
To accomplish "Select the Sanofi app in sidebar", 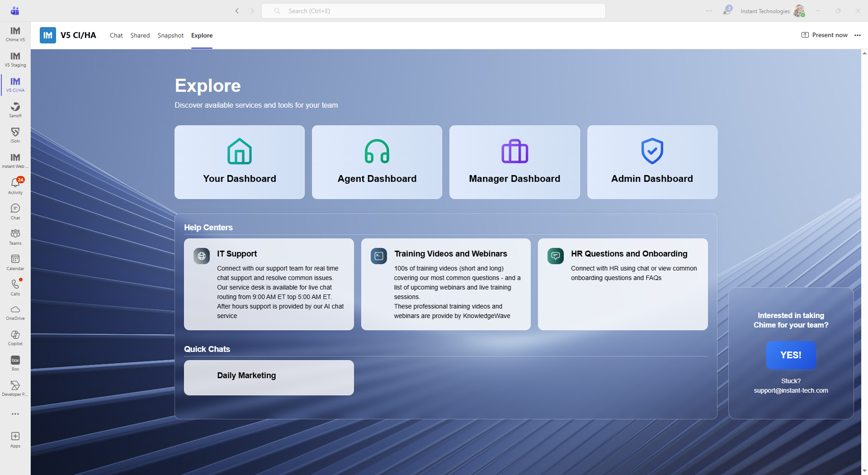I will click(x=15, y=109).
